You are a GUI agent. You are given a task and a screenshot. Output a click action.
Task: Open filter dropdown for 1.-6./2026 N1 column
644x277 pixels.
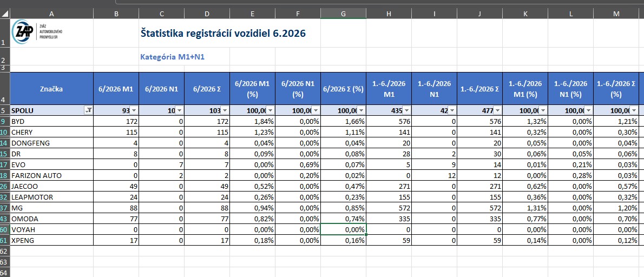452,110
